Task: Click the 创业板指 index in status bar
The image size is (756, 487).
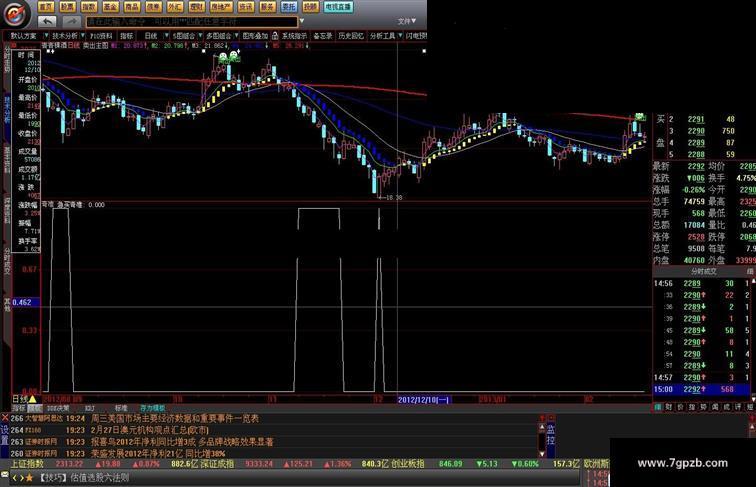Action: (x=407, y=463)
